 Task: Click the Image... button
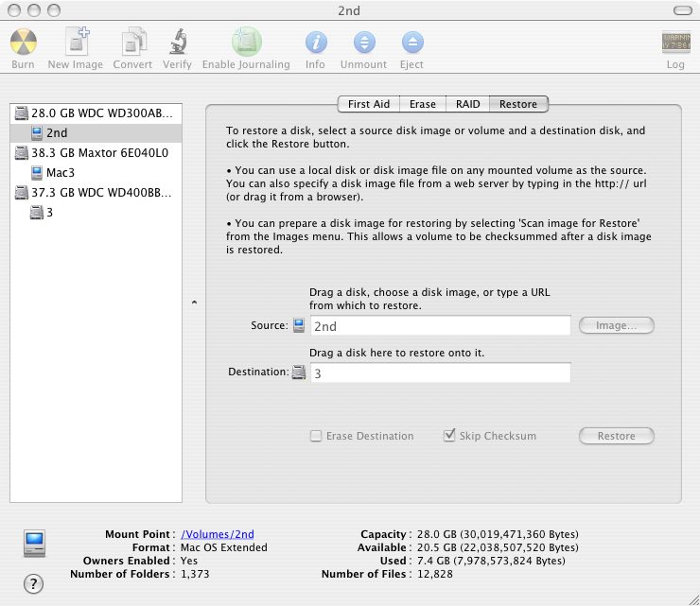617,325
